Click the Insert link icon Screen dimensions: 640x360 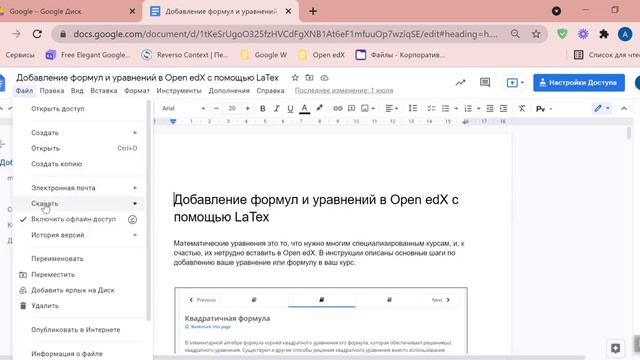click(x=338, y=109)
